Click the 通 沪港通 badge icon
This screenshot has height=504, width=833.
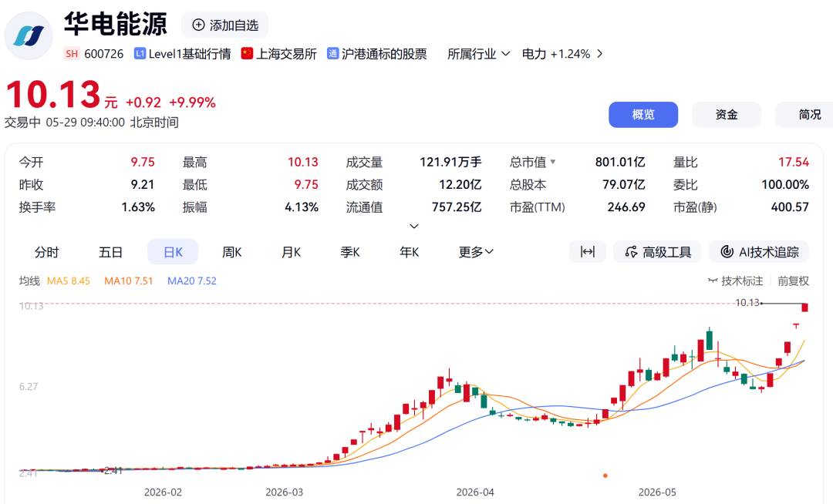(333, 54)
